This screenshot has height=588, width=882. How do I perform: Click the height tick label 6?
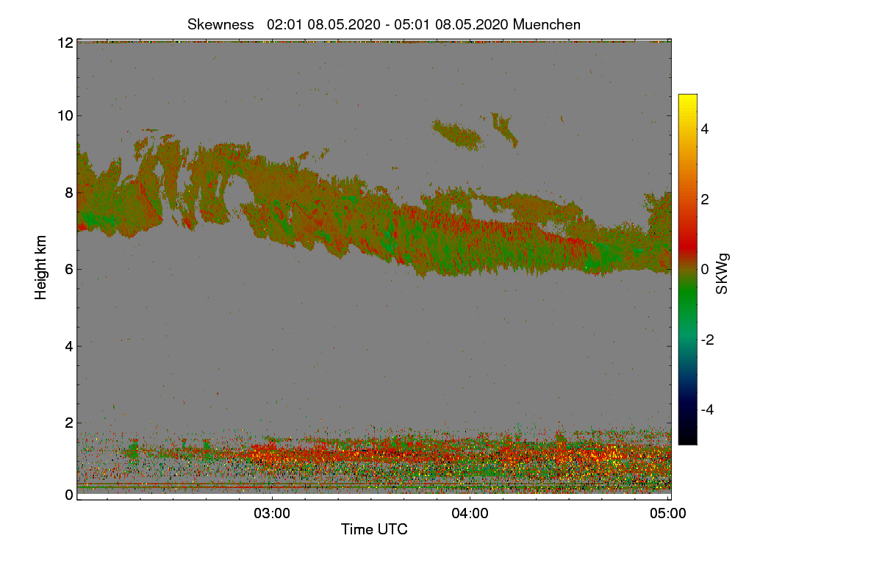point(69,269)
